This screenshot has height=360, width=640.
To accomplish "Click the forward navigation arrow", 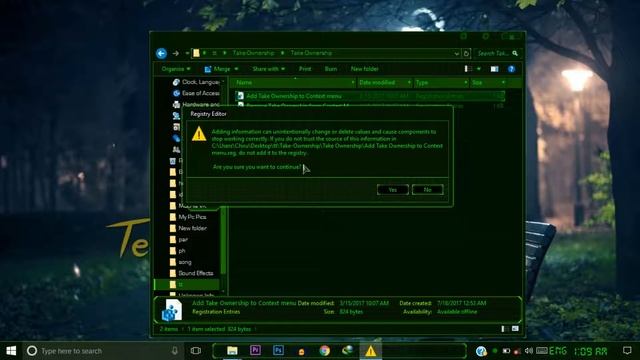I will (176, 53).
